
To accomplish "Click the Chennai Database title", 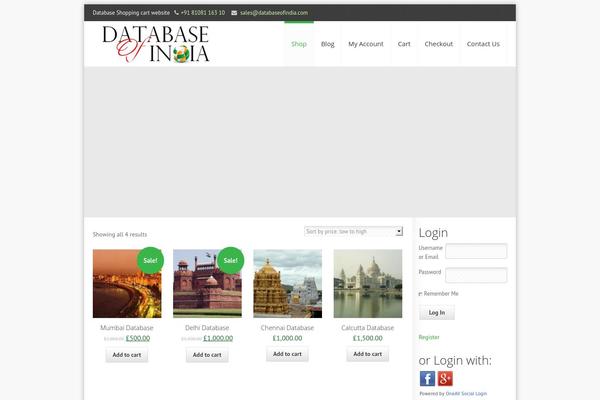I will click(287, 328).
